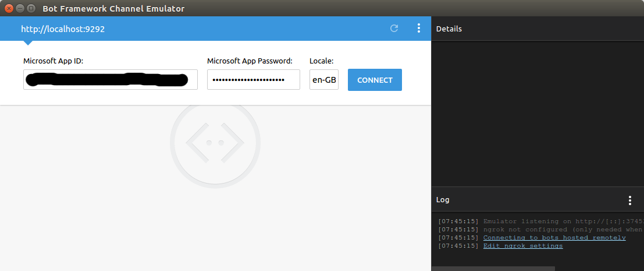This screenshot has height=271, width=644.
Task: Click the Locale en-GB field
Action: pyautogui.click(x=324, y=79)
